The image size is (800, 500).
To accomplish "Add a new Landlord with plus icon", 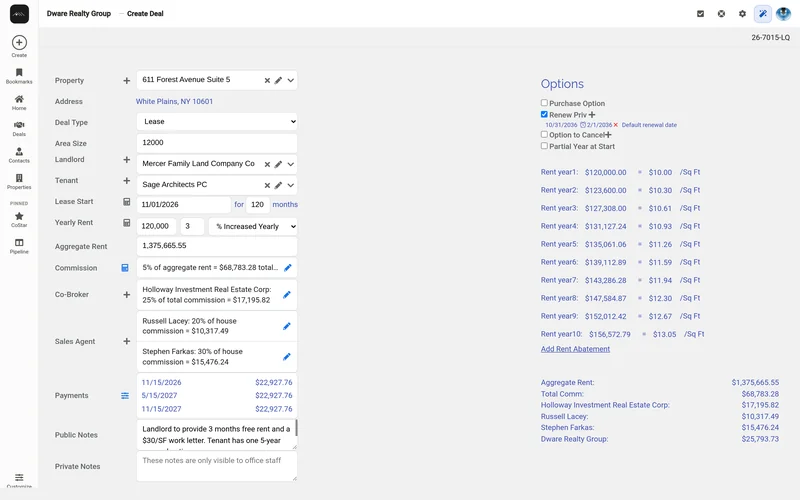I will tap(127, 160).
